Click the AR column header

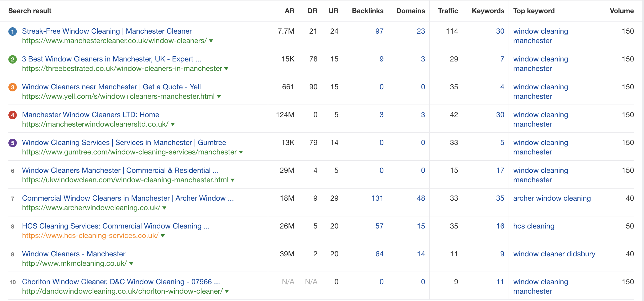coord(289,11)
